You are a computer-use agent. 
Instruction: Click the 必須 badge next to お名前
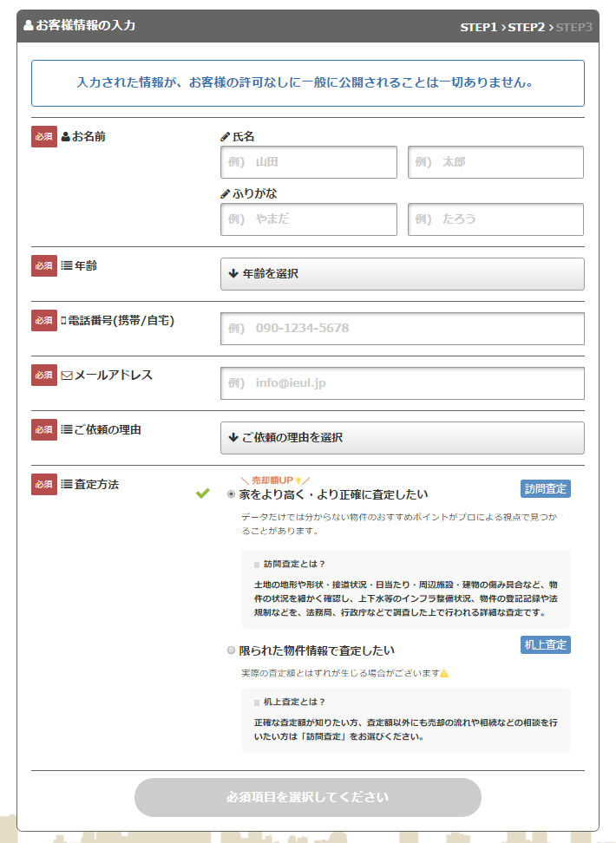point(44,136)
